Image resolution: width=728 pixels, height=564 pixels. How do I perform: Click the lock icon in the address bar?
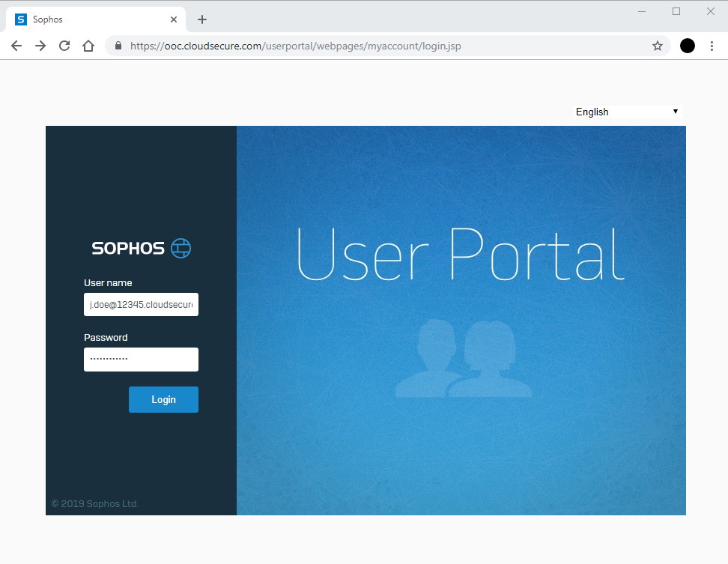pos(118,46)
